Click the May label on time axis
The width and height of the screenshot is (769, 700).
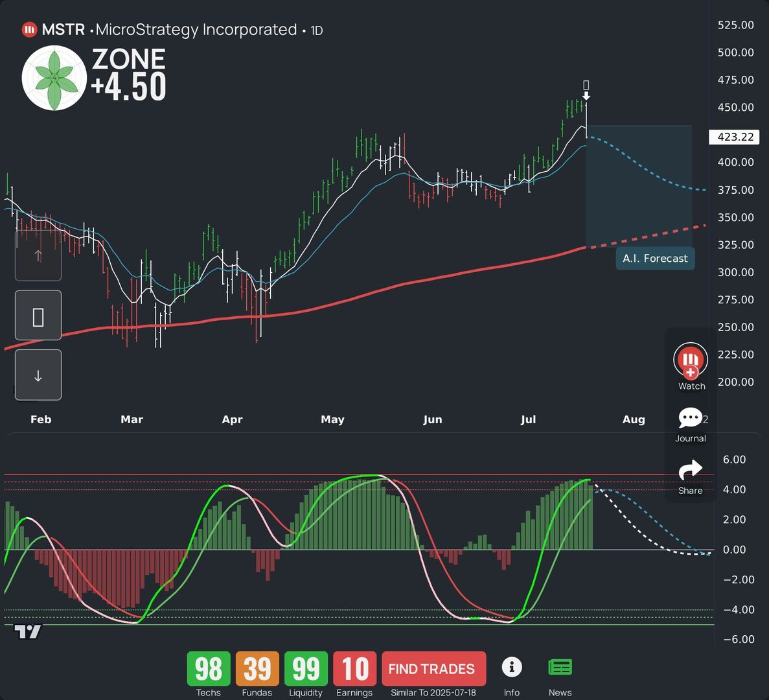coord(332,419)
